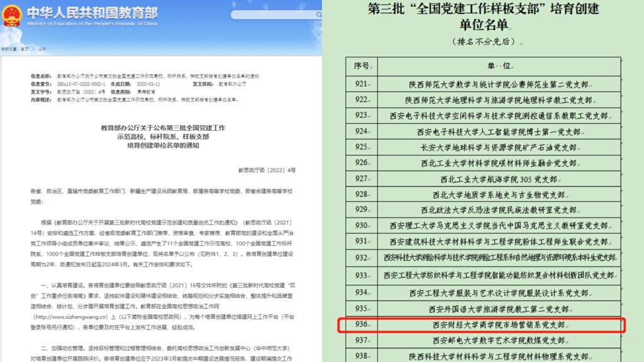Click the issuing agency value 教育部办公厅
The width and height of the screenshot is (644, 362).
(x=232, y=84)
